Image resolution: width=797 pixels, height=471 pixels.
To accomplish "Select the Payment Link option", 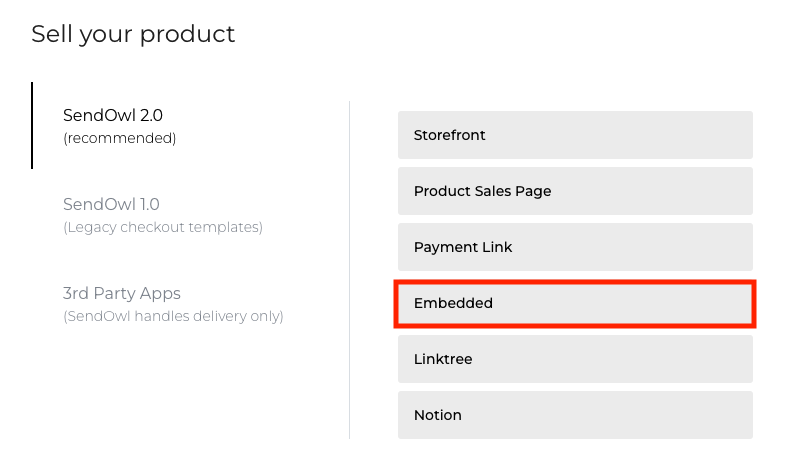I will [x=574, y=247].
